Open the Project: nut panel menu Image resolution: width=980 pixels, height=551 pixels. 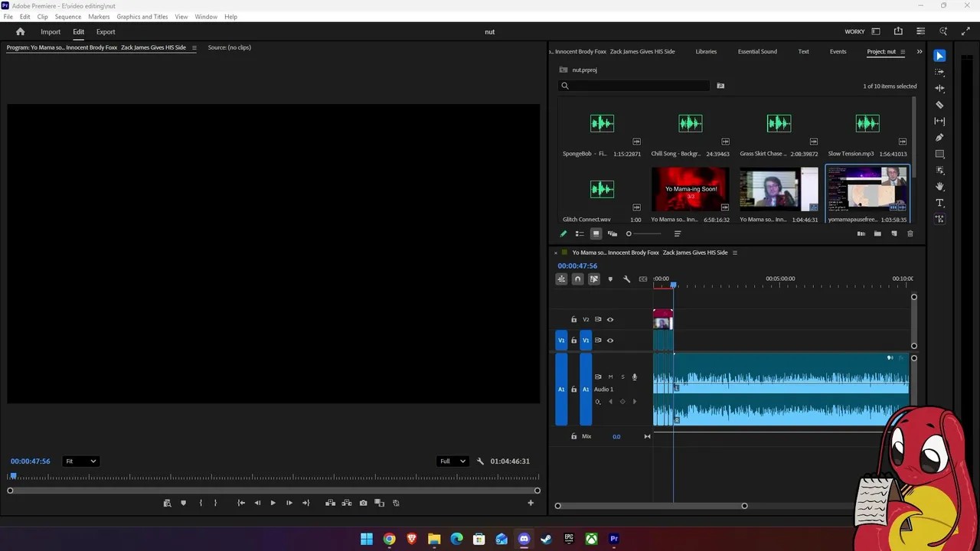click(902, 51)
